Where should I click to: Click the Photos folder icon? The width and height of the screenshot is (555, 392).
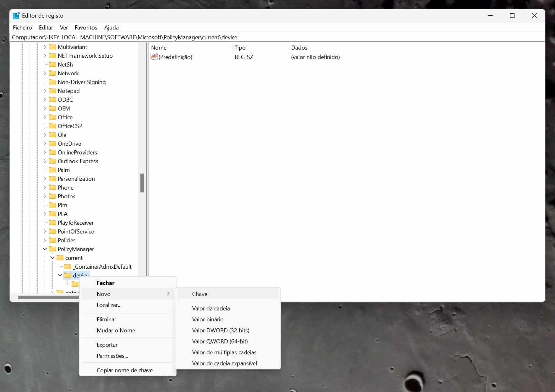(x=52, y=196)
